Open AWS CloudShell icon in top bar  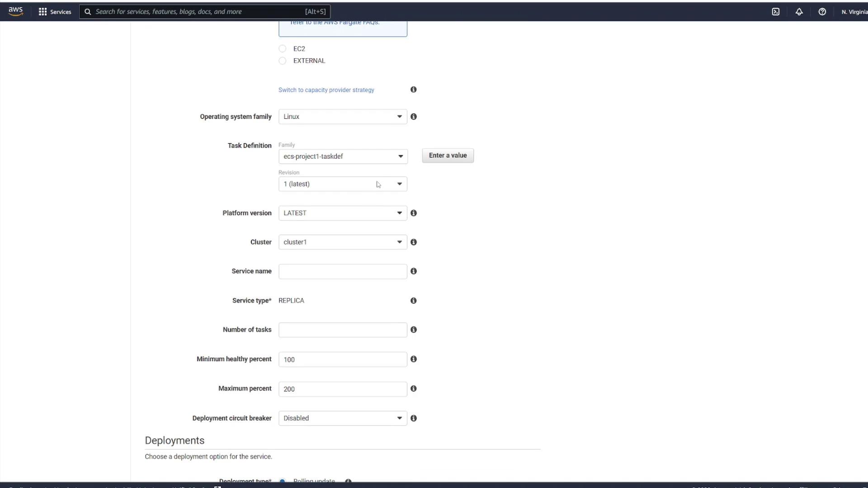pos(775,12)
